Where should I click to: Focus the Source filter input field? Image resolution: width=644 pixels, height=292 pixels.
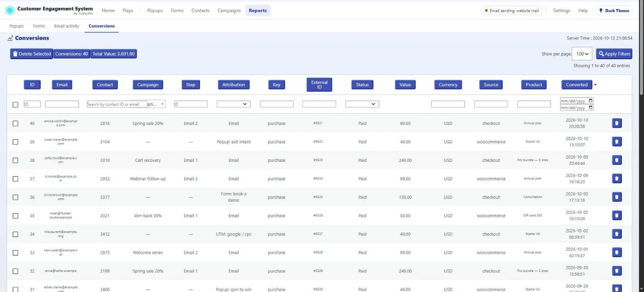[491, 104]
